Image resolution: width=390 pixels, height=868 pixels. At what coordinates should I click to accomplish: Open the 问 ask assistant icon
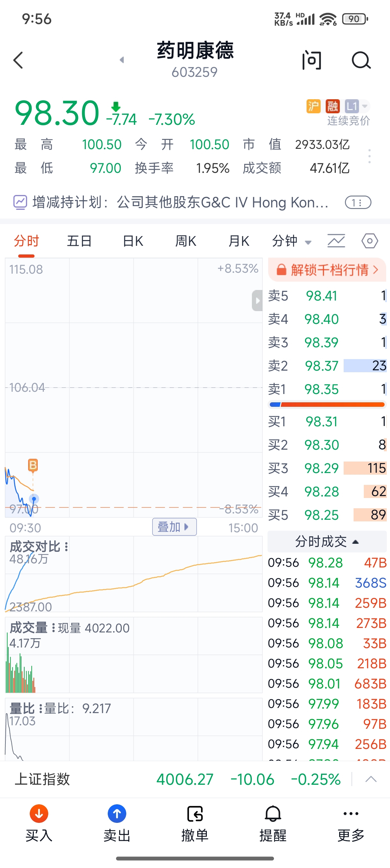(312, 60)
